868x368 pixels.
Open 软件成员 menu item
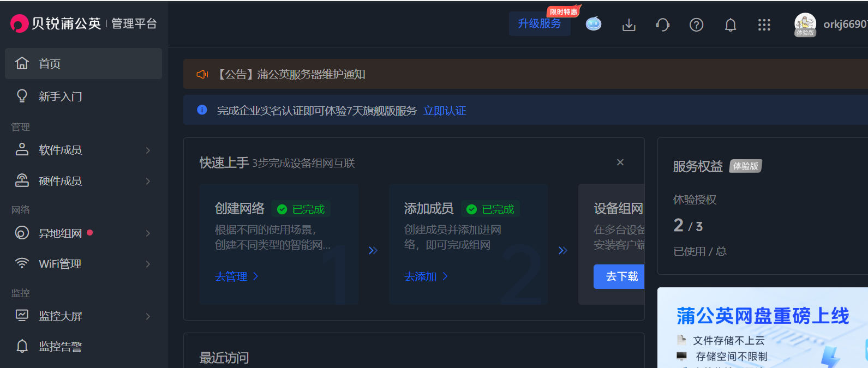click(83, 149)
